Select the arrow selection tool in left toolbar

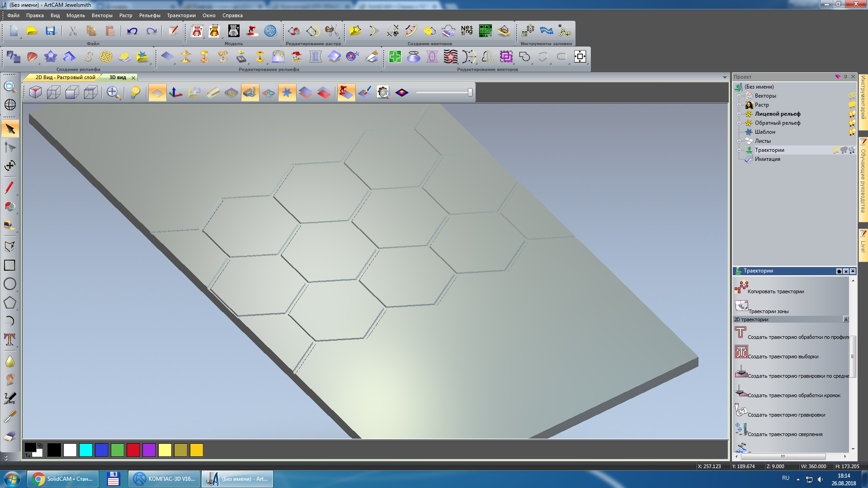click(x=10, y=129)
